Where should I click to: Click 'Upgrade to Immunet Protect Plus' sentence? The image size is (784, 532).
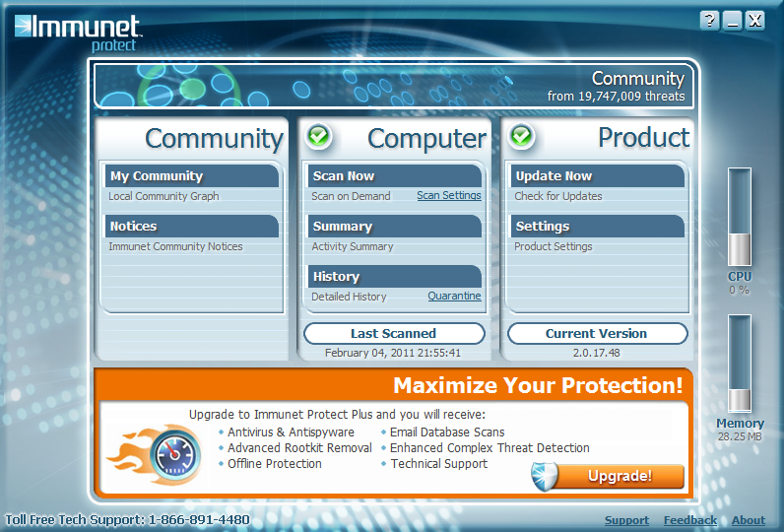point(337,415)
